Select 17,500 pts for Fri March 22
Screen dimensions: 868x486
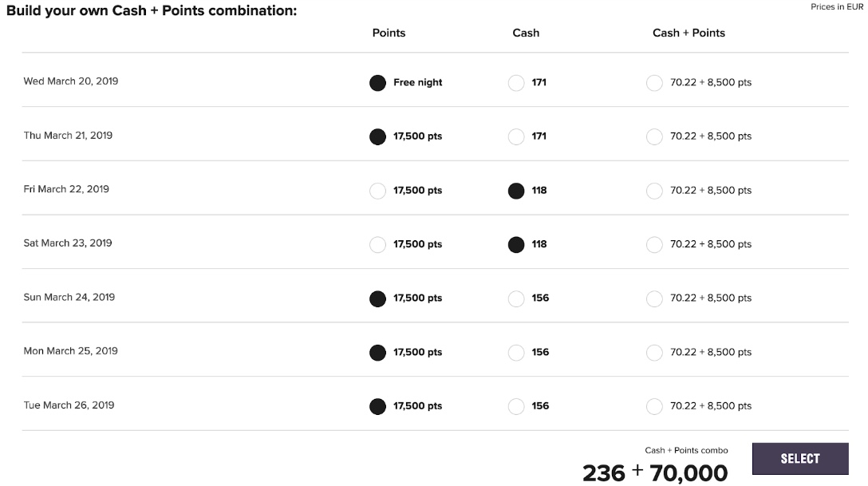click(x=377, y=191)
